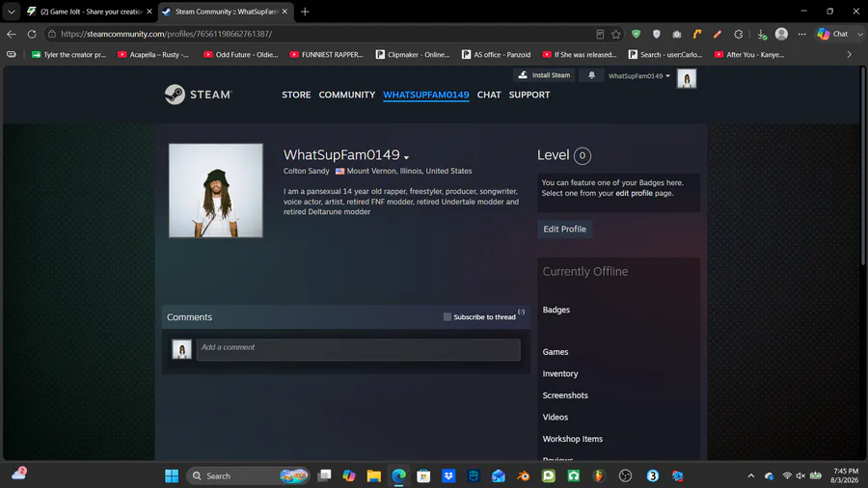Viewport: 868px width, 488px height.
Task: Show more bookmarks chevron
Action: tap(849, 55)
